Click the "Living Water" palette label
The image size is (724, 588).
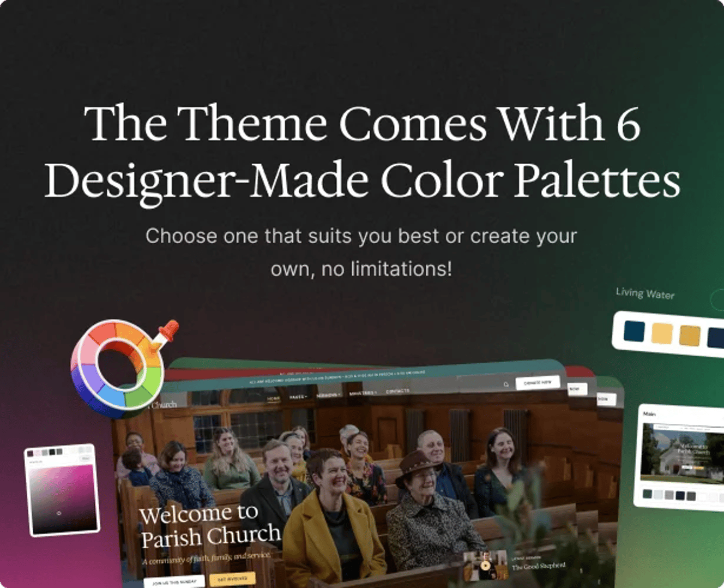click(645, 293)
